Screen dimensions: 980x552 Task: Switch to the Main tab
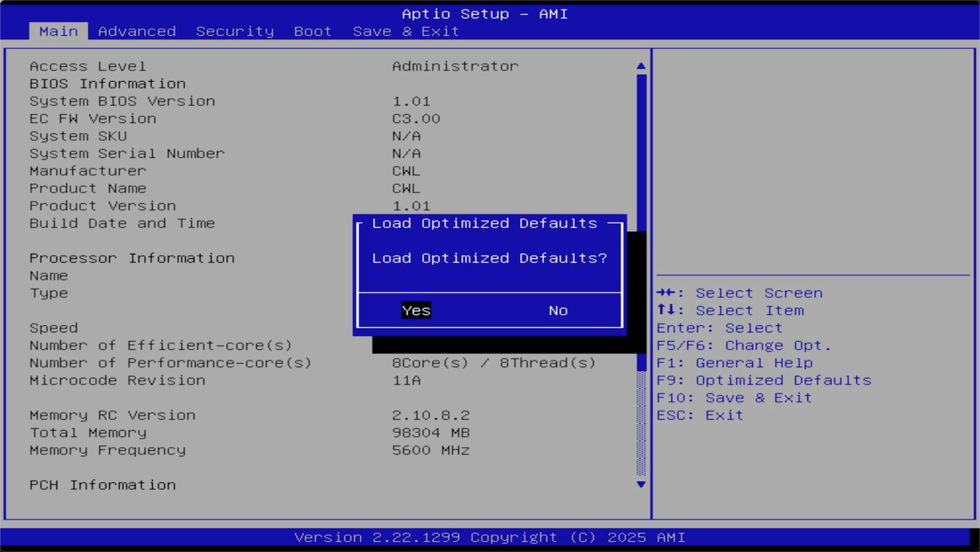pos(59,31)
